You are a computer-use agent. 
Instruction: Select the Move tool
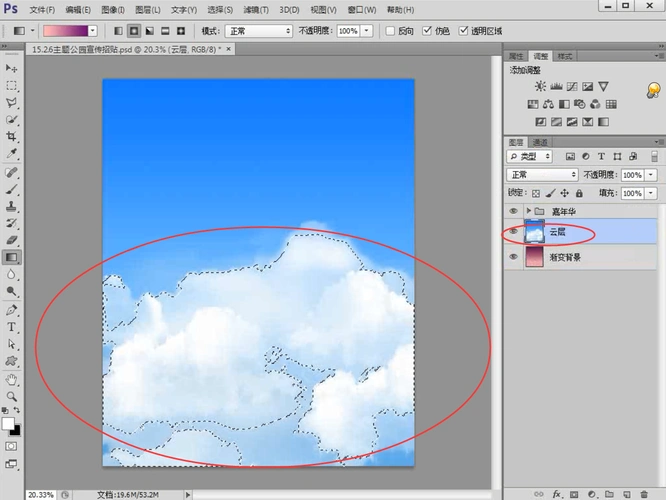point(12,68)
